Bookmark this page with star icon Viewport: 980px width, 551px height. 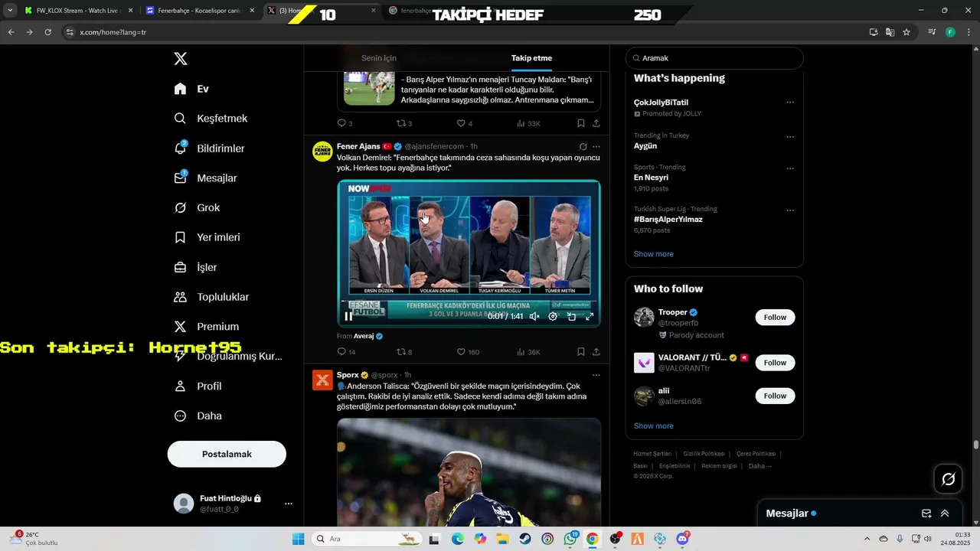pyautogui.click(x=906, y=32)
